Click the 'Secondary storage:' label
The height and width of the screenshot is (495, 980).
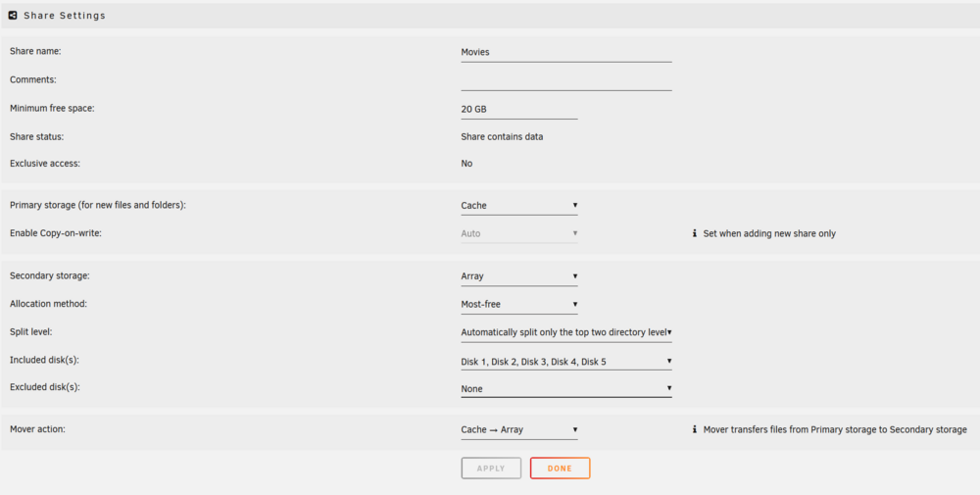49,275
